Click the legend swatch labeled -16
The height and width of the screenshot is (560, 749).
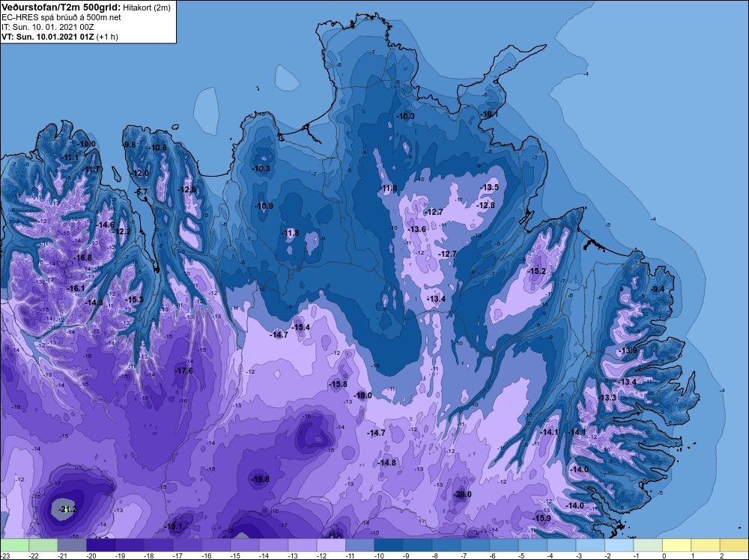point(216,545)
